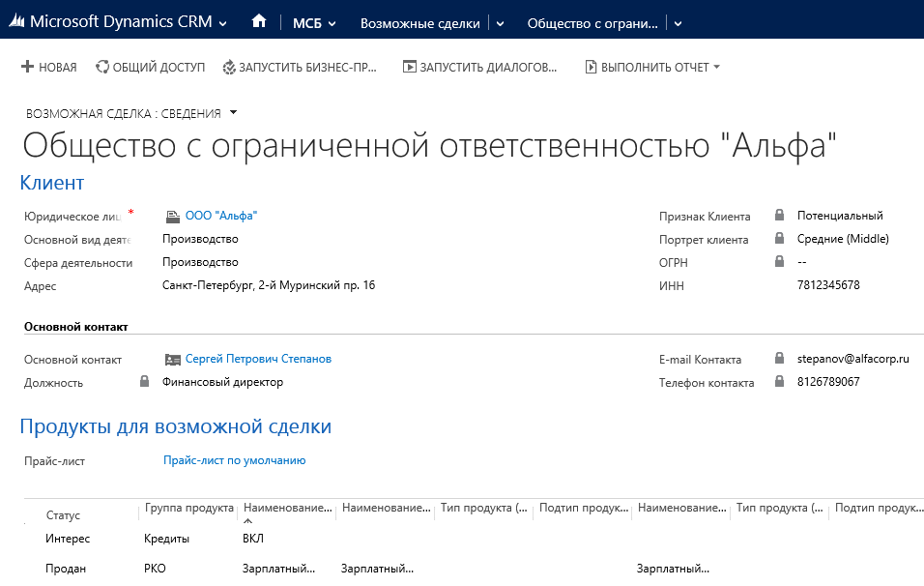Open the Прайс-лист по умолчанию link
Viewport: 924px width, 586px height.
[235, 460]
